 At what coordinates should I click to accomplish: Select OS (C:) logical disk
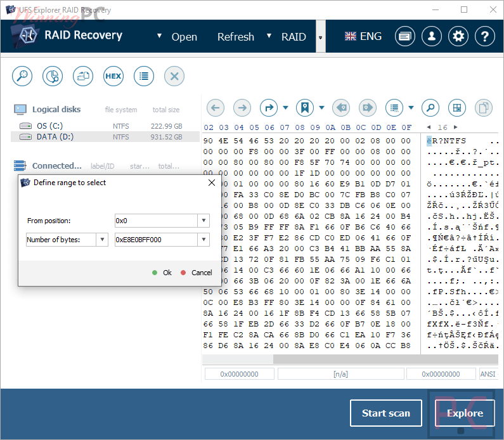[x=105, y=126]
